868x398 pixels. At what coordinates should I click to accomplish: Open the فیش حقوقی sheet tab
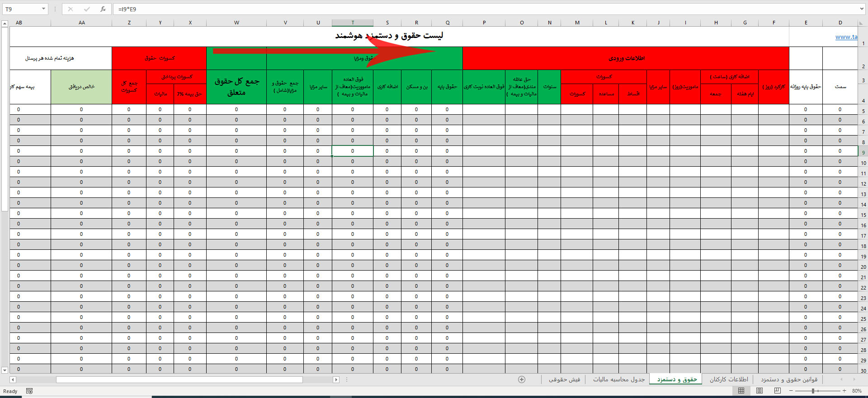click(x=564, y=379)
